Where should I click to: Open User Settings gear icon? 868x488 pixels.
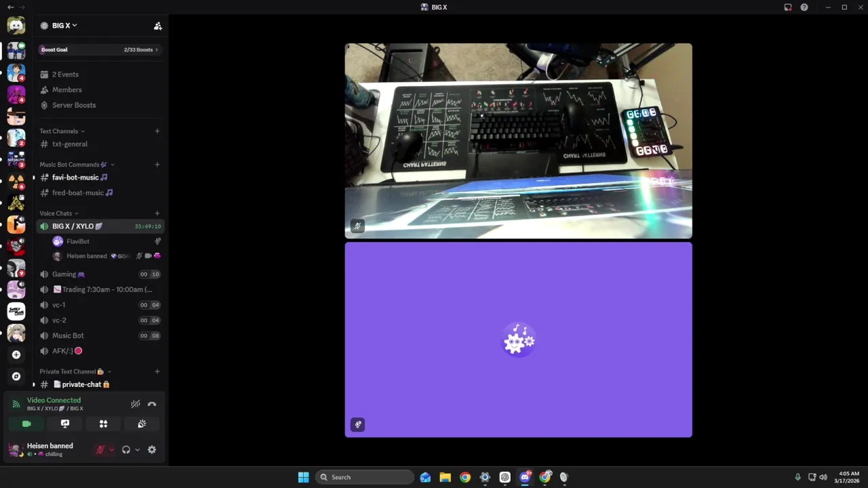click(152, 449)
